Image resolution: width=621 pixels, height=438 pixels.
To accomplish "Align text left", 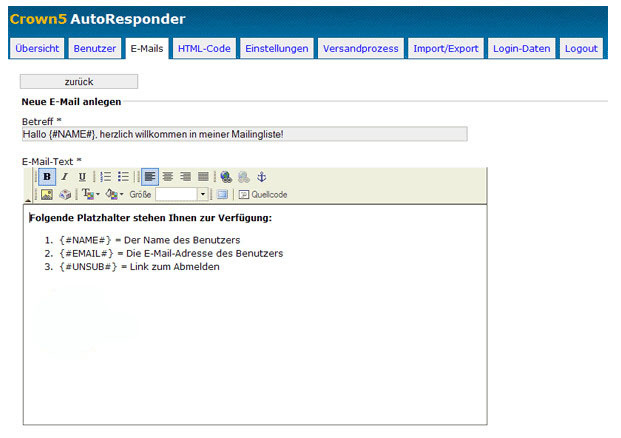I will point(150,177).
